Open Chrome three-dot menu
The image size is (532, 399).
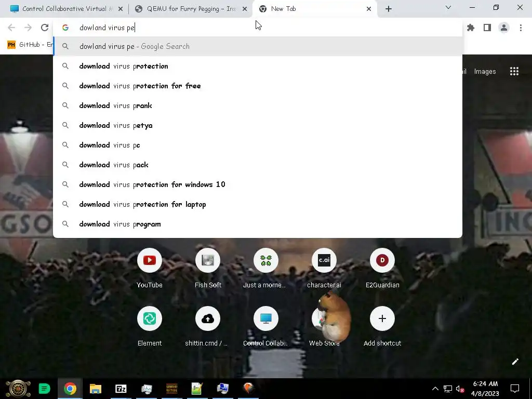[x=521, y=28]
